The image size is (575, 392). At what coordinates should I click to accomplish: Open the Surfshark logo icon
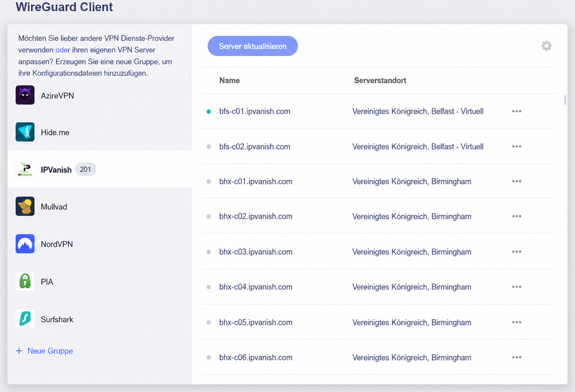click(25, 318)
